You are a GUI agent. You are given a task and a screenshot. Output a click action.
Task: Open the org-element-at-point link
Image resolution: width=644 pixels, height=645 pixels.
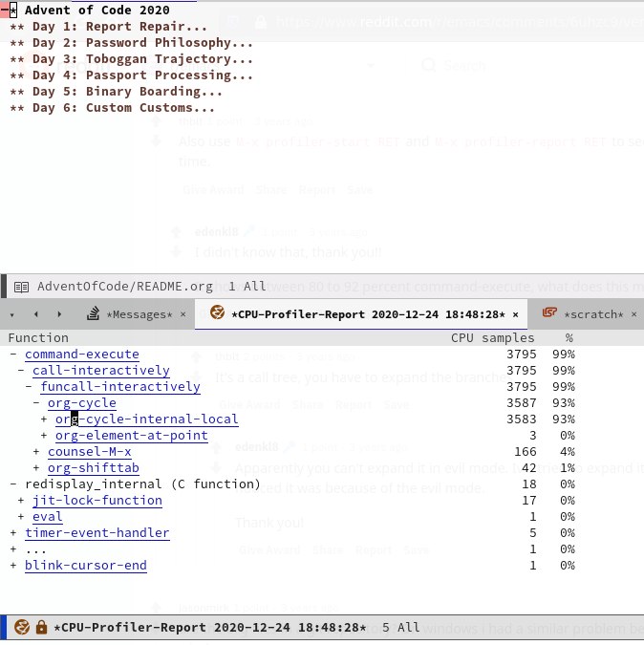coord(132,436)
